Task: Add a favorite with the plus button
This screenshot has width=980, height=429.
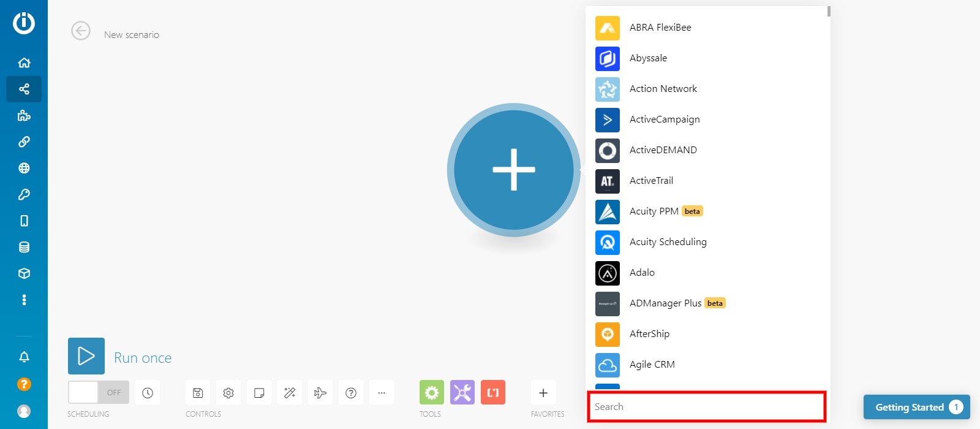Action: click(x=543, y=393)
